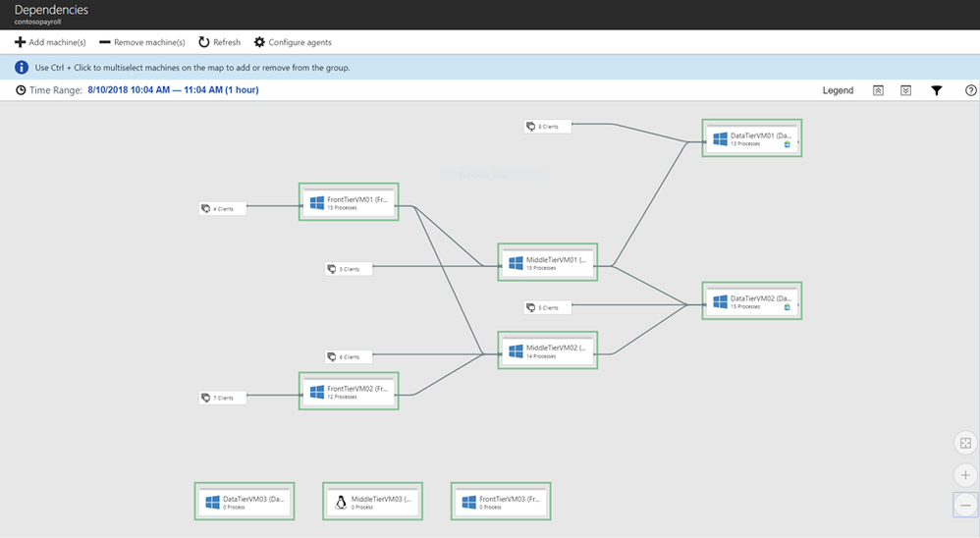
Task: Select the DataTierVM03 machine node
Action: coord(245,501)
